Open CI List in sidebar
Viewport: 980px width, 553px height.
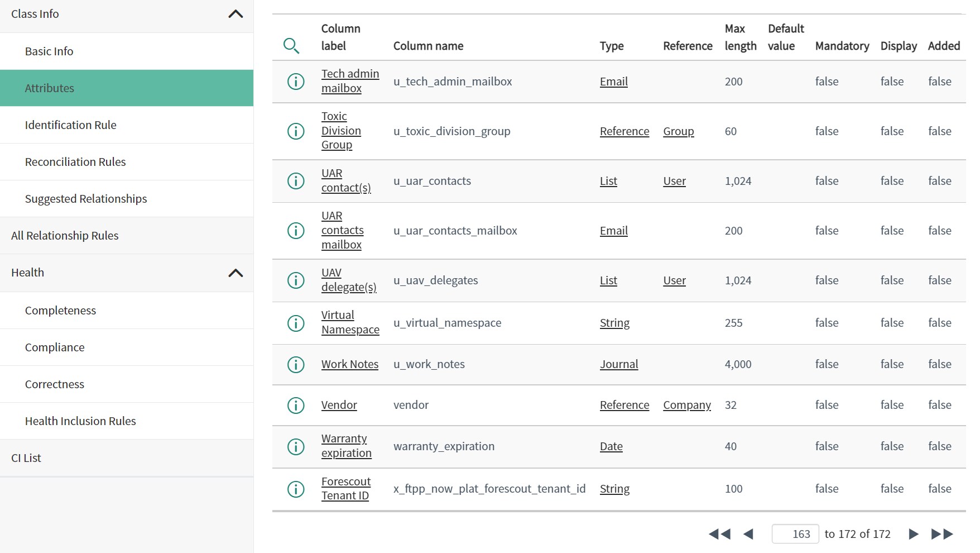coord(127,458)
